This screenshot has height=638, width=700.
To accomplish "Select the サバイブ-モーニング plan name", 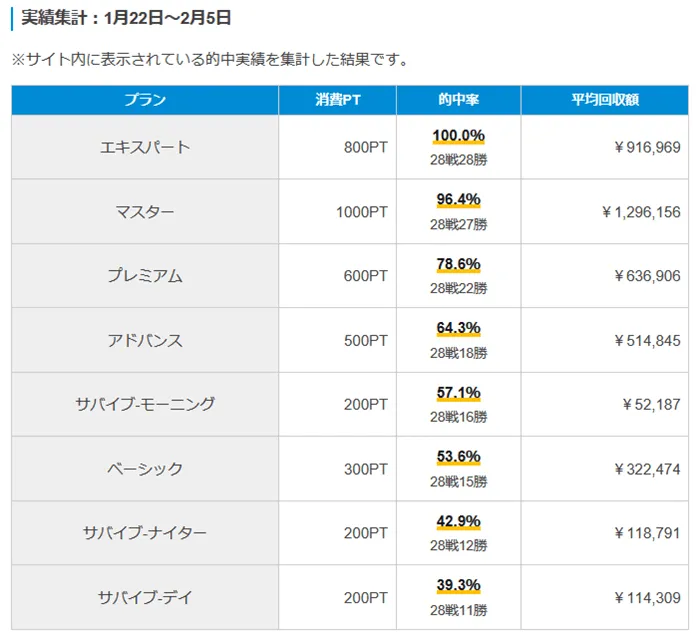I will (x=145, y=405).
